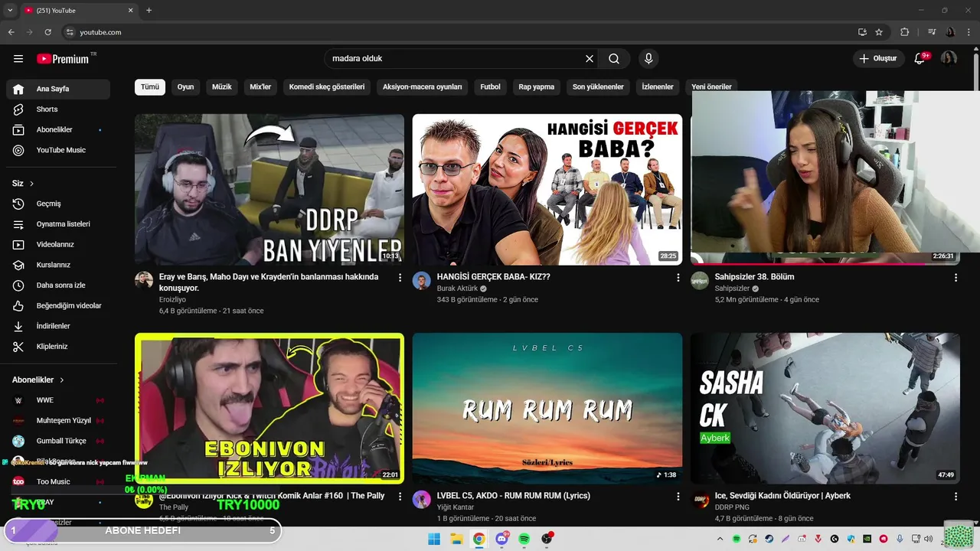
Task: Select the Mix'ler filter chip
Action: pyautogui.click(x=260, y=87)
